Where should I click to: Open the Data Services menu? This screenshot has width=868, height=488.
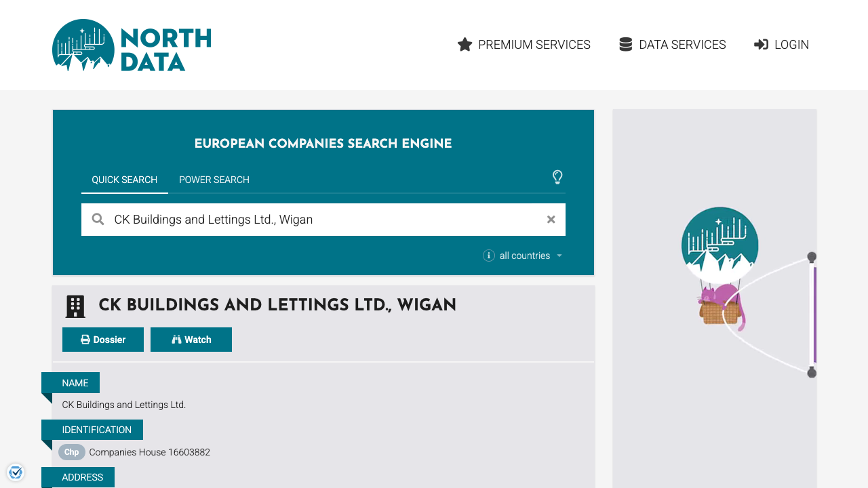tap(682, 44)
